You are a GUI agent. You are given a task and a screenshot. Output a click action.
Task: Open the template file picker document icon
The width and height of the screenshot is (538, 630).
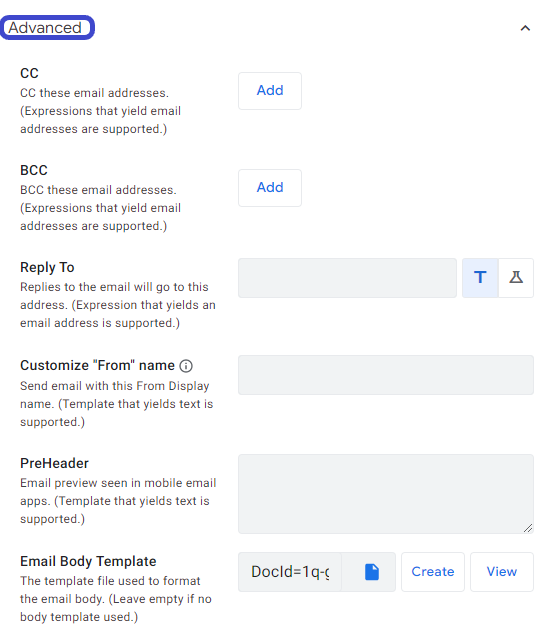[372, 572]
